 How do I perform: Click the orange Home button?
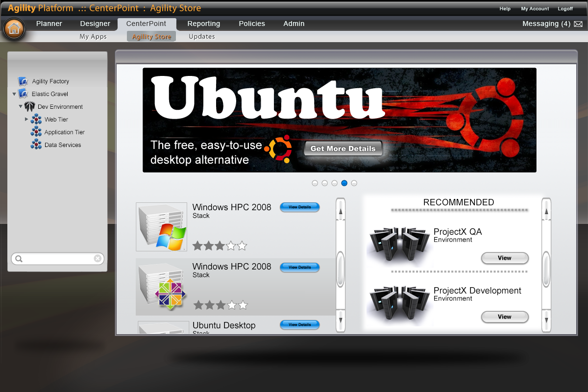click(14, 28)
